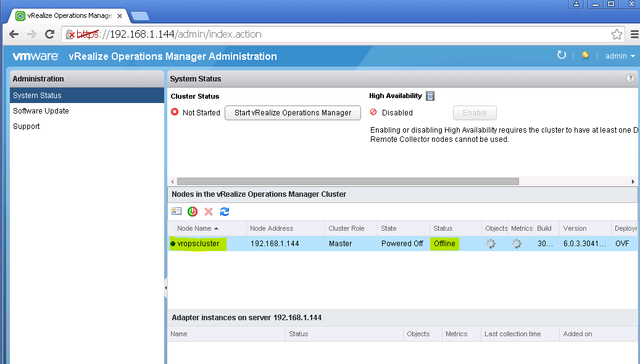640x364 pixels.
Task: Click the 6.0.3.3041... version cell
Action: (584, 244)
